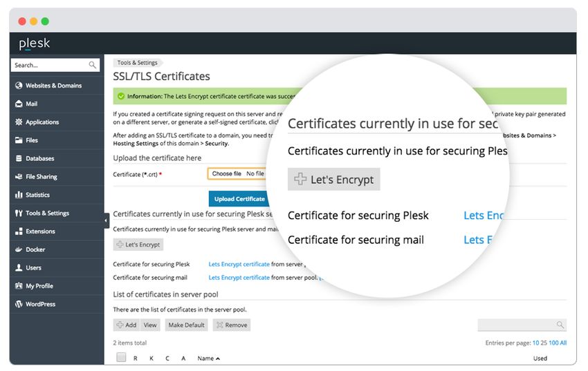The image size is (588, 371).
Task: Click the SSL/TLS Certificates heading
Action: click(x=162, y=77)
